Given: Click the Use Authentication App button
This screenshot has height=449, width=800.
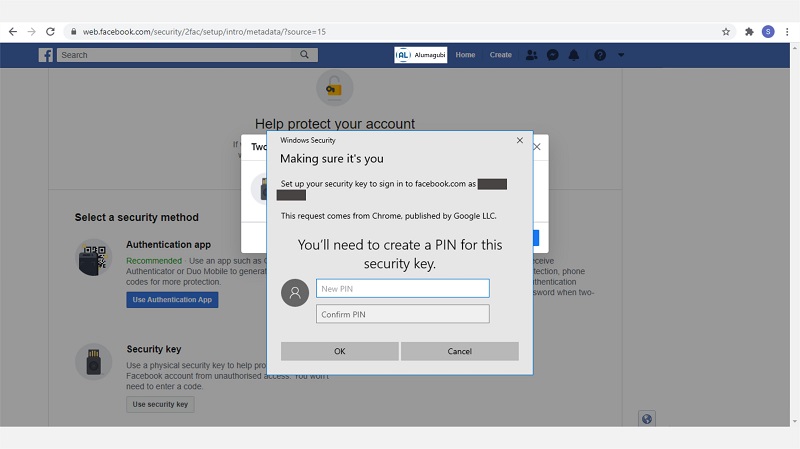Looking at the screenshot, I should coord(172,300).
